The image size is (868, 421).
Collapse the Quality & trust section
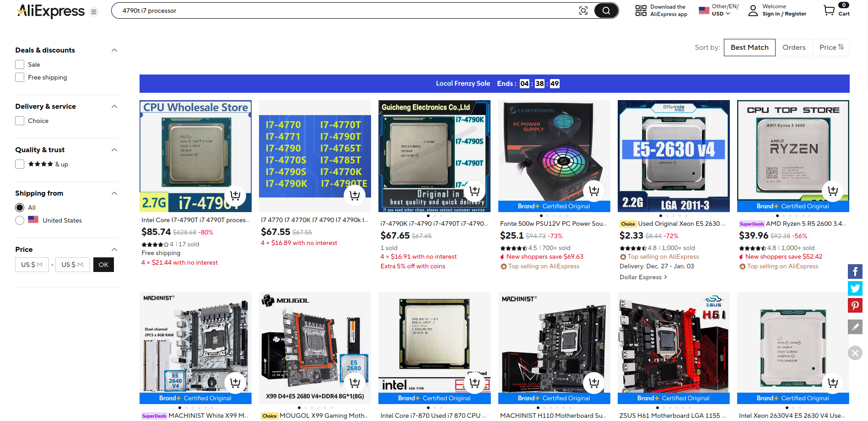coord(114,150)
